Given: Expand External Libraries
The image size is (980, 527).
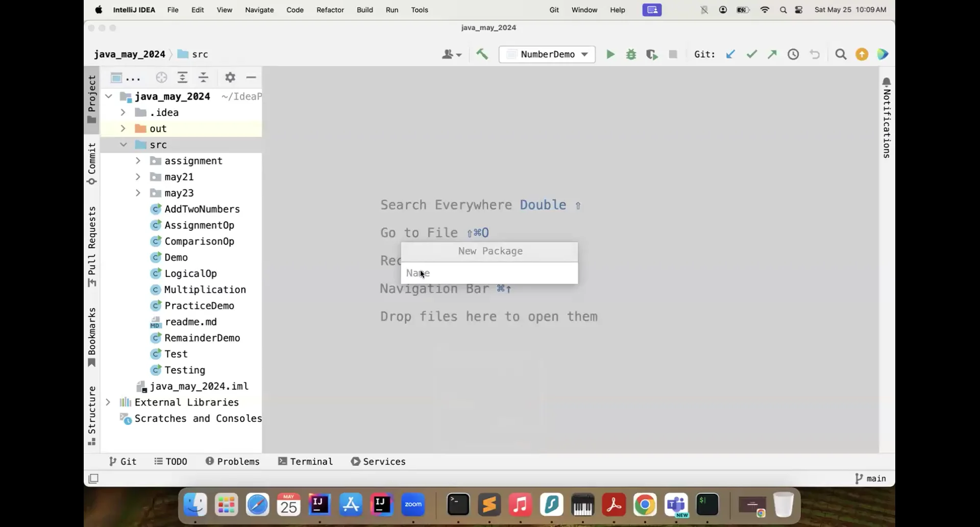Looking at the screenshot, I should 108,402.
